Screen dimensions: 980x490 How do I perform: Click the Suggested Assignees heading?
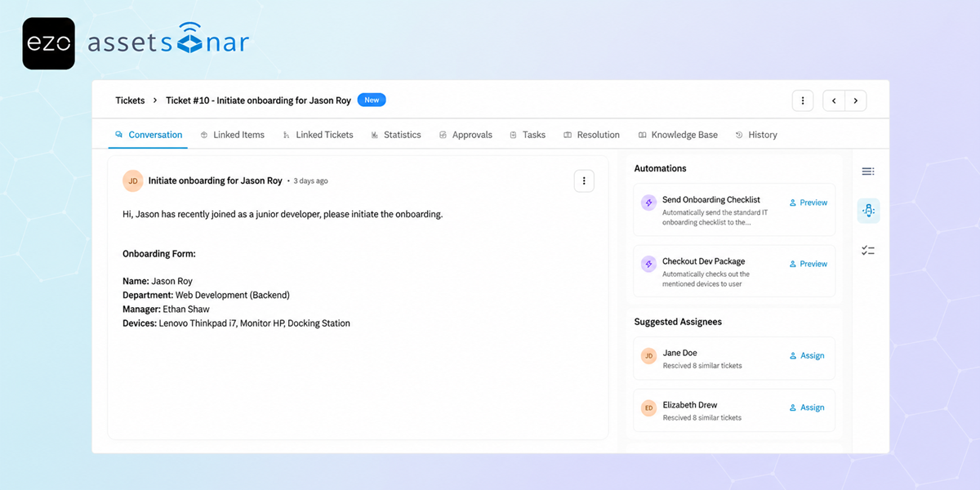[x=678, y=322]
